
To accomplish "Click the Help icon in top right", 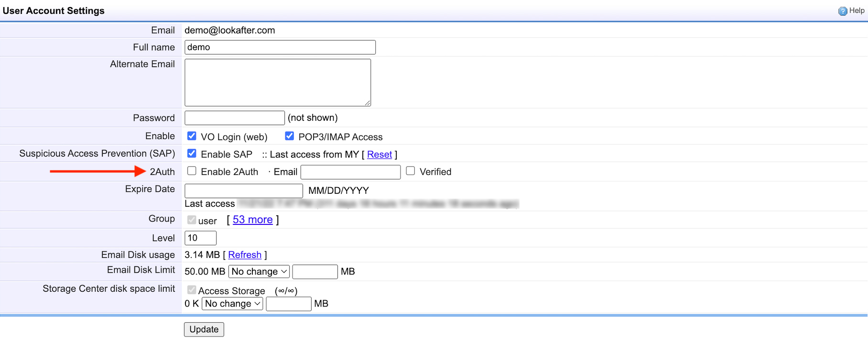I will point(843,11).
